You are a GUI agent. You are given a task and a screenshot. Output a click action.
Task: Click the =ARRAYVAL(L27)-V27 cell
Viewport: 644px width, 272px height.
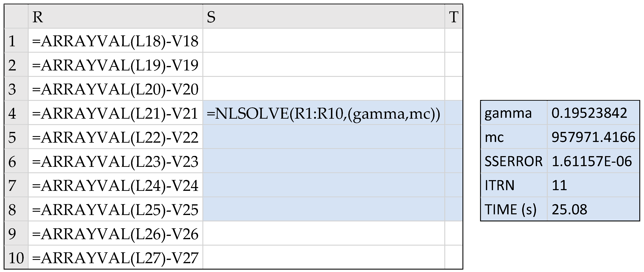[x=115, y=257]
